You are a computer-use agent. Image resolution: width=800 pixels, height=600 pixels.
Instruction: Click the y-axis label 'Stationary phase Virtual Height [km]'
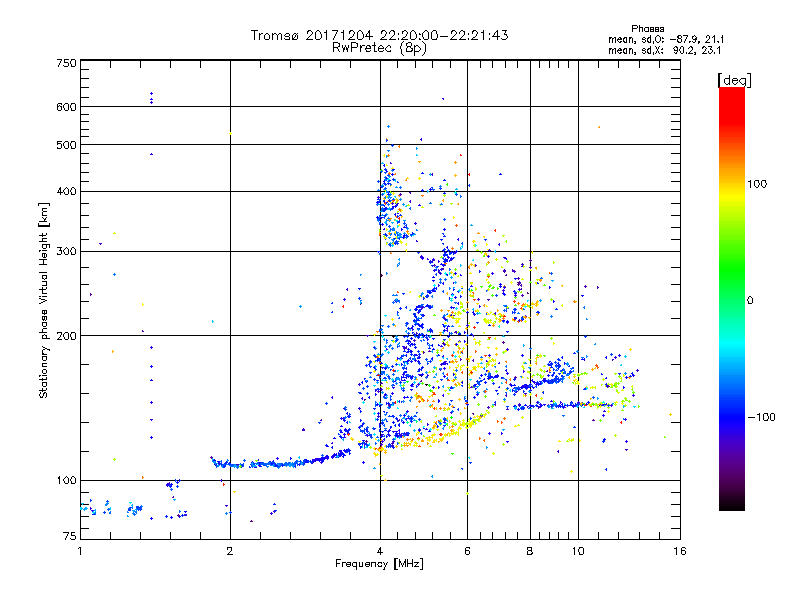pos(43,301)
